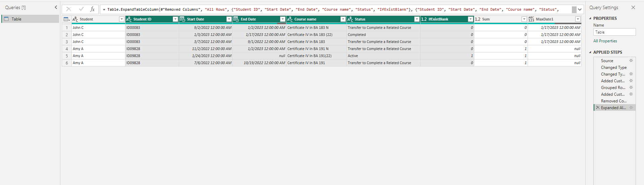Open the Student ID column filter dropdown
The height and width of the screenshot is (185, 644).
pos(175,19)
